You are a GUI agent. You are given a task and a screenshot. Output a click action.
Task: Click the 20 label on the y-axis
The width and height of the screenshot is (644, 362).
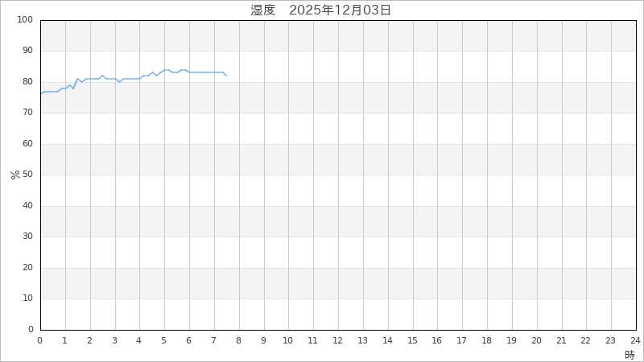click(x=28, y=267)
